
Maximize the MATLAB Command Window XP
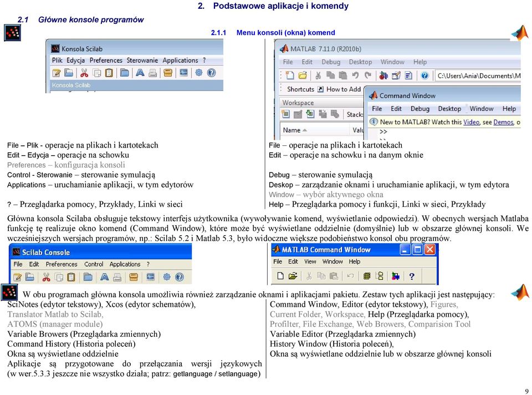pyautogui.click(x=417, y=250)
